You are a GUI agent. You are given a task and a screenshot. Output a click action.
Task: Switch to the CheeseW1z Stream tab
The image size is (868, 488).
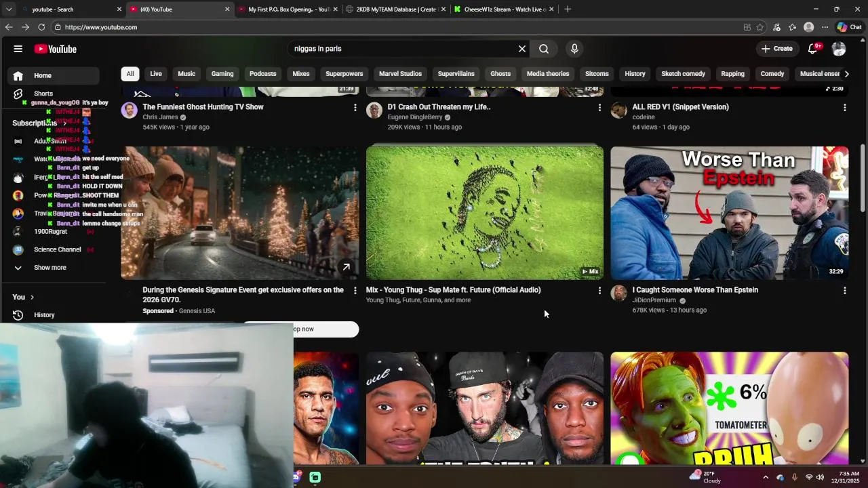tap(504, 9)
